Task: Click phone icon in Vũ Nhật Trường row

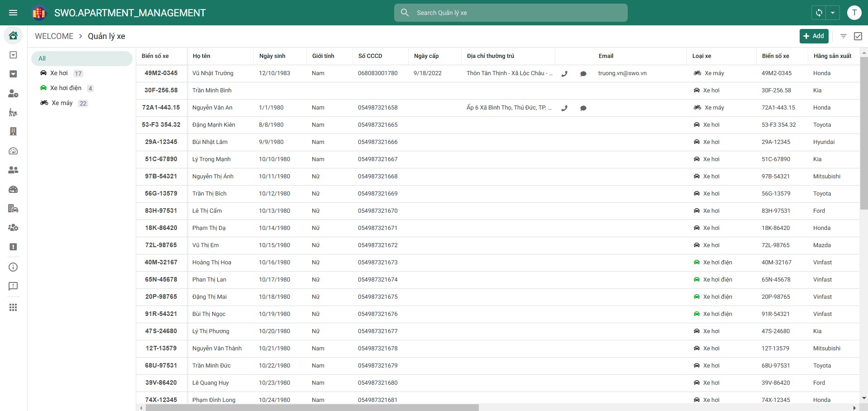Action: [564, 73]
